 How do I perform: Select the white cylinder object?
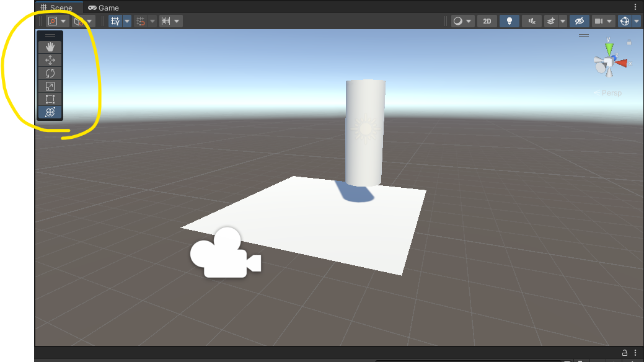[x=364, y=133]
